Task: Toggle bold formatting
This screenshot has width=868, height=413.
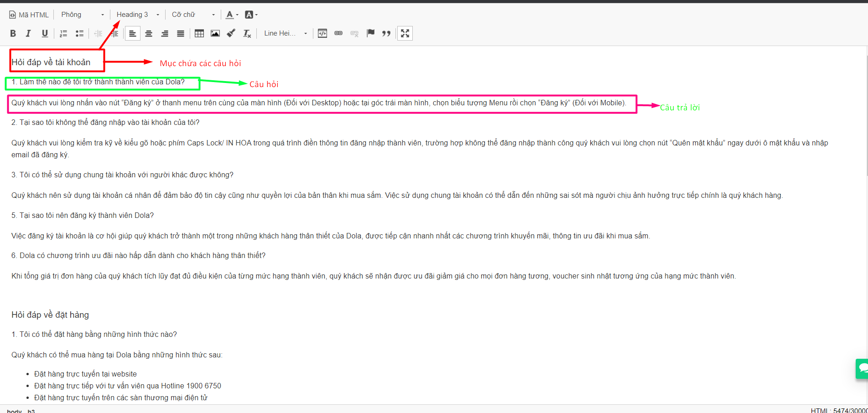Action: [13, 33]
